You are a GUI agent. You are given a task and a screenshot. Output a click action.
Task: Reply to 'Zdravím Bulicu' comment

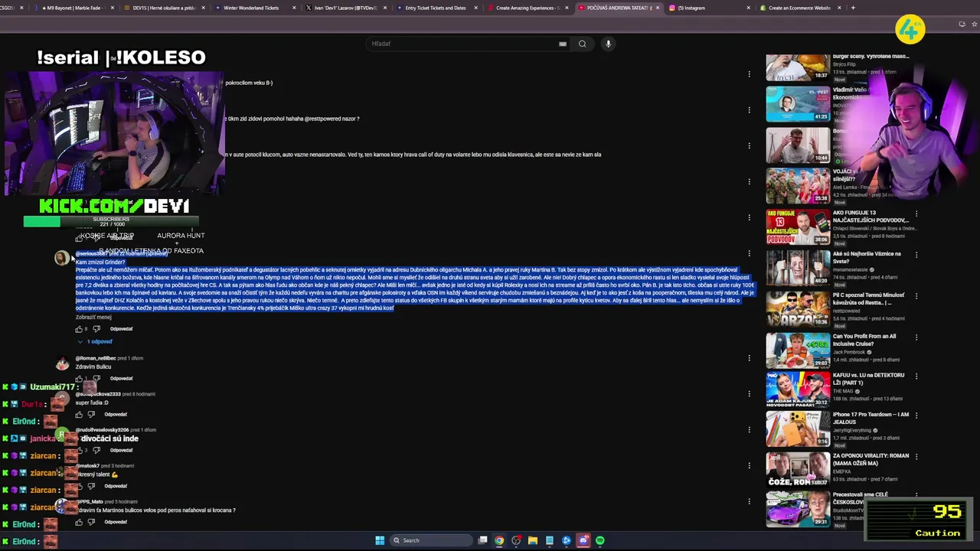(x=121, y=379)
